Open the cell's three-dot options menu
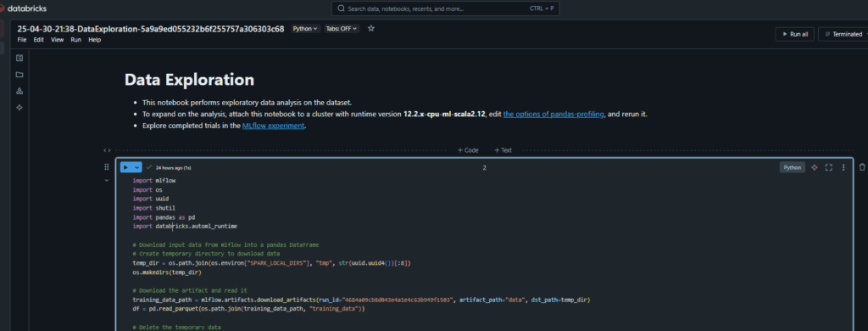The width and height of the screenshot is (868, 331). [843, 167]
